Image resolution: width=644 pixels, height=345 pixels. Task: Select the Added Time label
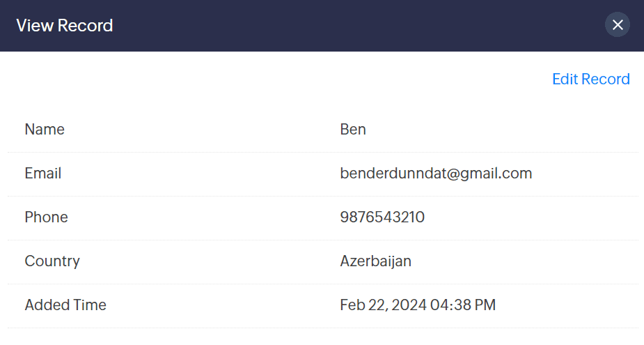coord(65,305)
